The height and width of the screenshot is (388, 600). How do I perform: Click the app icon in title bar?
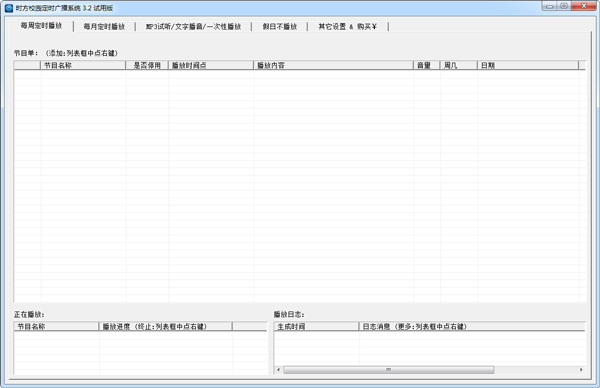(x=9, y=8)
